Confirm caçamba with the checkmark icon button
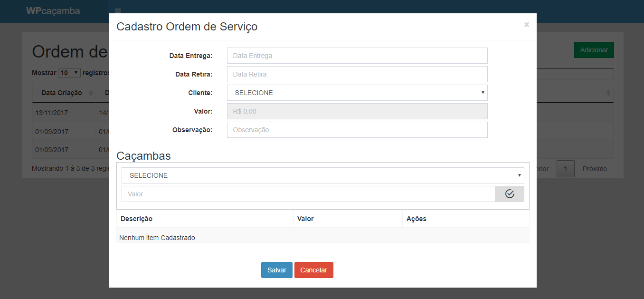This screenshot has width=644, height=299. [510, 194]
